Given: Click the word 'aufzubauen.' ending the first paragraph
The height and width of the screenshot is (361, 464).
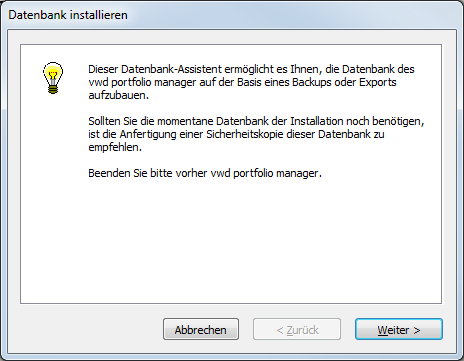Looking at the screenshot, I should (118, 95).
